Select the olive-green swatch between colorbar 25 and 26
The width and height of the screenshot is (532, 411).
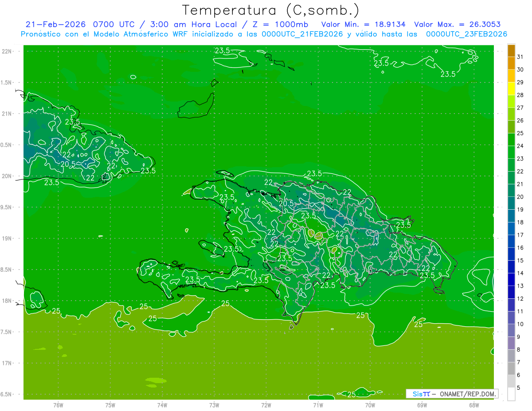pyautogui.click(x=511, y=127)
